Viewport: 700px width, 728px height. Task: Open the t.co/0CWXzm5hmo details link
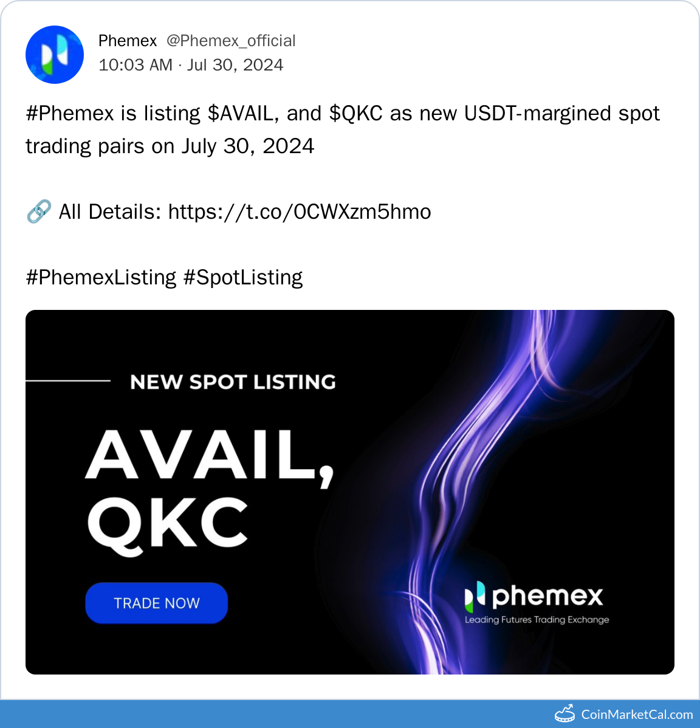(x=300, y=212)
